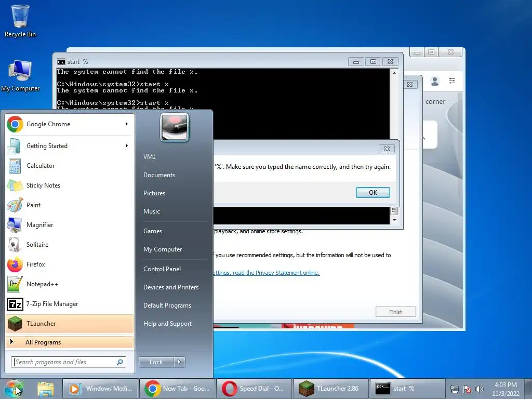Viewport: 532px width, 399px height.
Task: Open Music library
Action: click(152, 211)
